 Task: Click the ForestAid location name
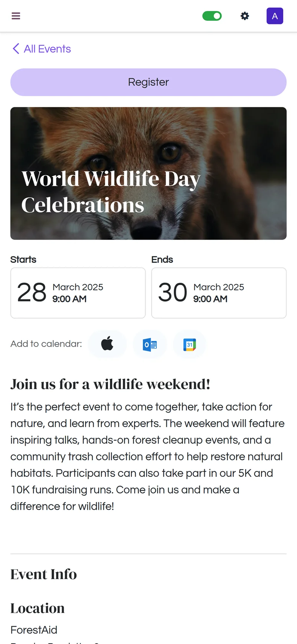coord(34,630)
